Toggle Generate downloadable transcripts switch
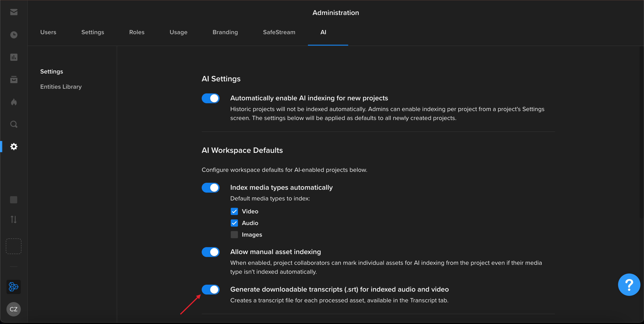Viewport: 644px width, 324px height. pyautogui.click(x=211, y=289)
